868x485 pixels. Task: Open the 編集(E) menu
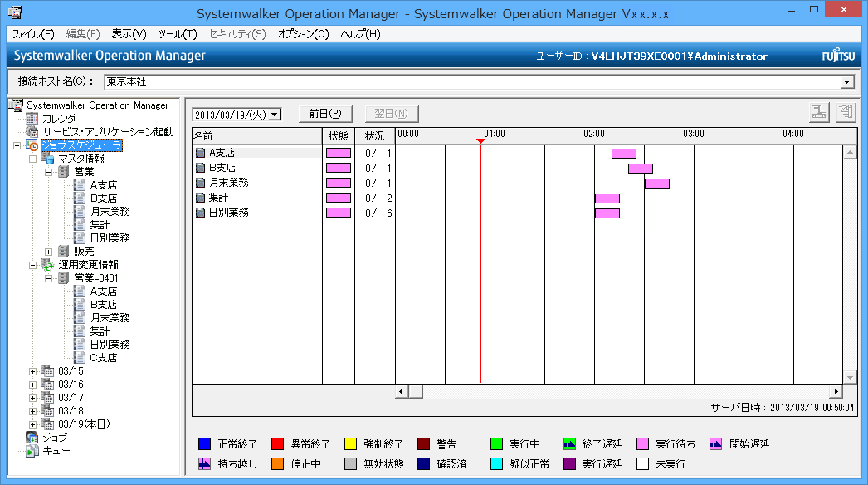coord(83,34)
